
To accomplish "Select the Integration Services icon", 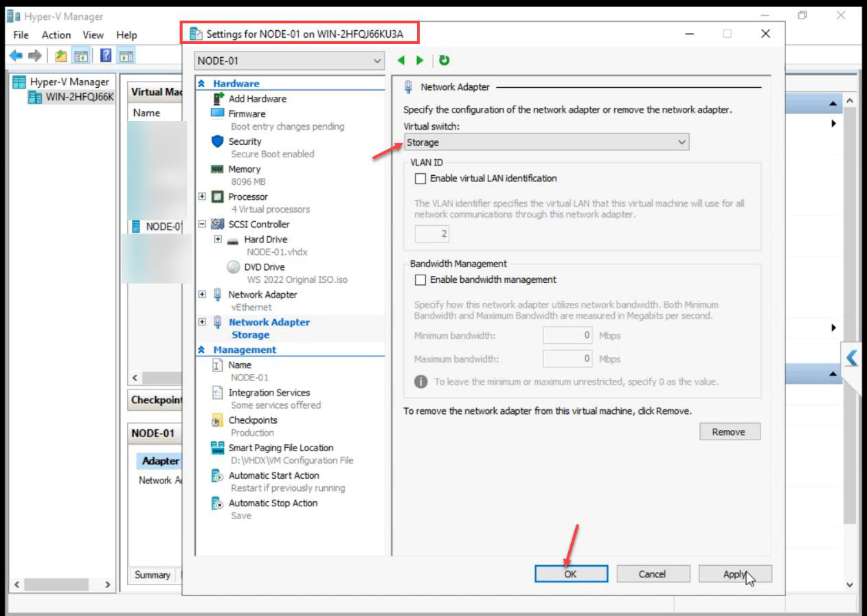I will pos(218,393).
